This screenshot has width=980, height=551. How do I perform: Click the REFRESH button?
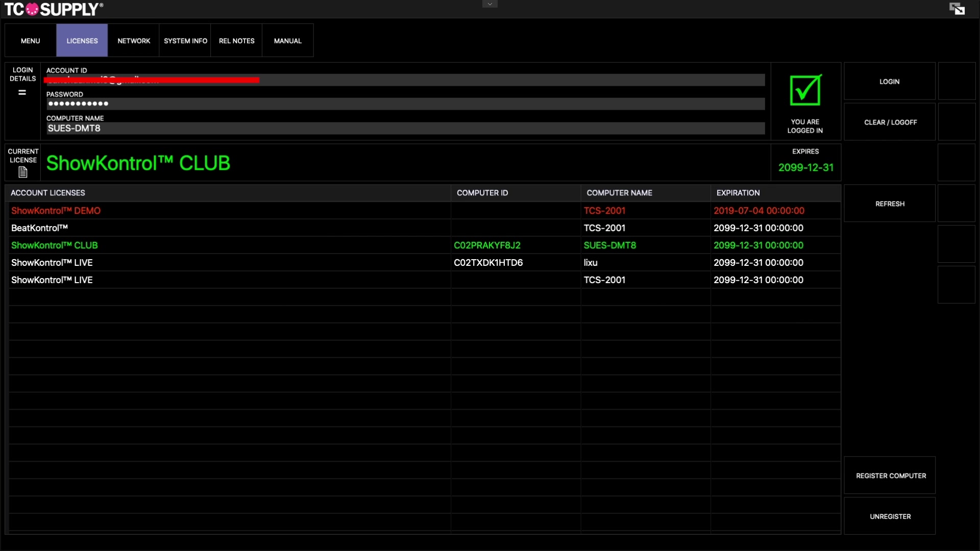[x=890, y=204]
